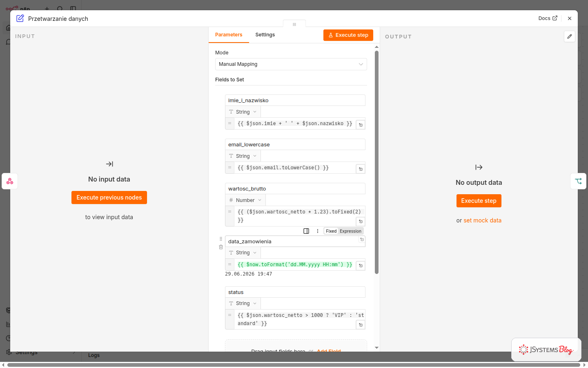Image resolution: width=588 pixels, height=368 pixels.
Task: Switch data_zamowienia to Fixed mode
Action: coord(331,231)
